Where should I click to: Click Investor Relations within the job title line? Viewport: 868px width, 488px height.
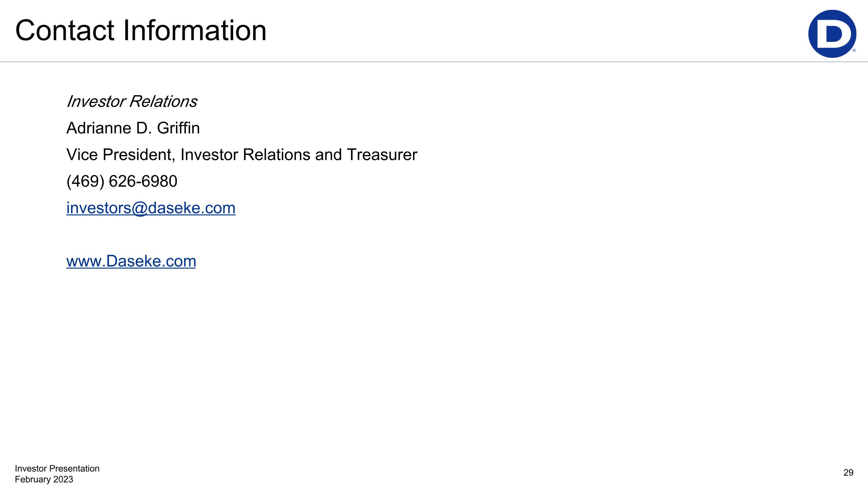pos(245,154)
